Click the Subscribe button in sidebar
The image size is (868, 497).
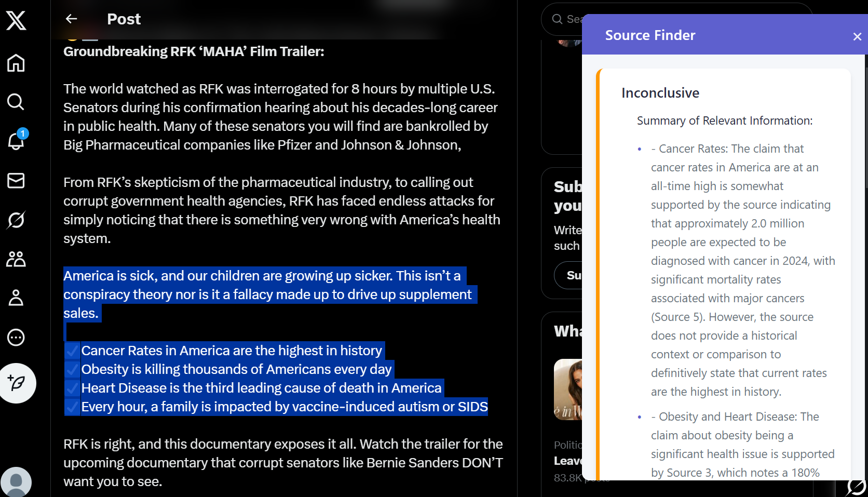click(569, 275)
